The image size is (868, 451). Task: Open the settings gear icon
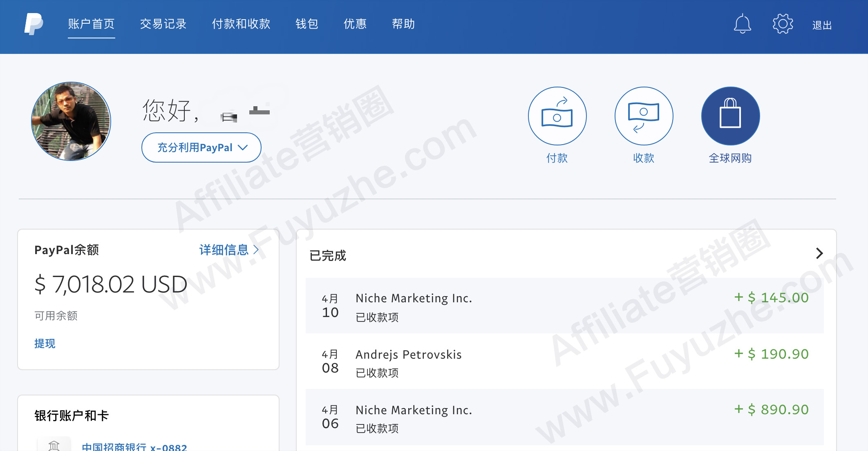click(783, 24)
